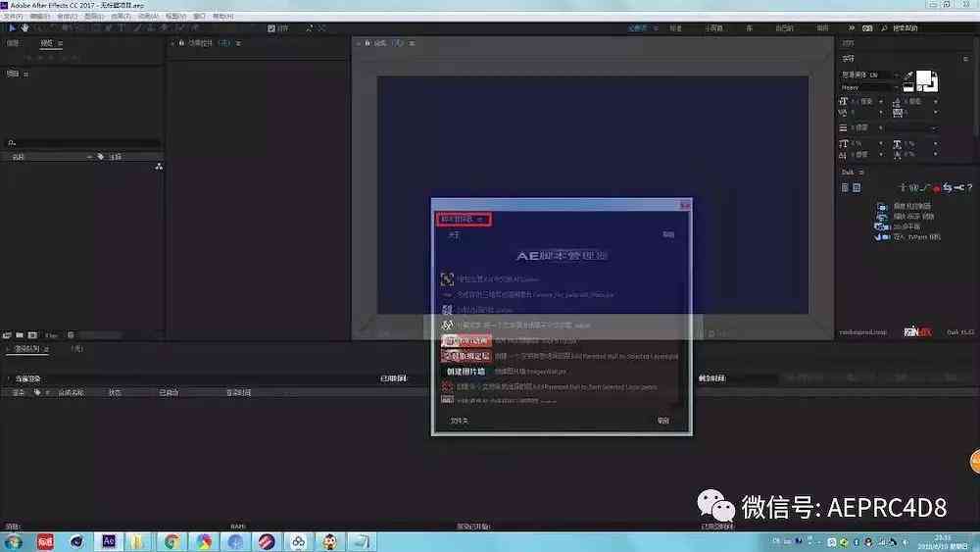Switch to After Effects taskbar icon
This screenshot has width=980, height=552.
click(109, 541)
